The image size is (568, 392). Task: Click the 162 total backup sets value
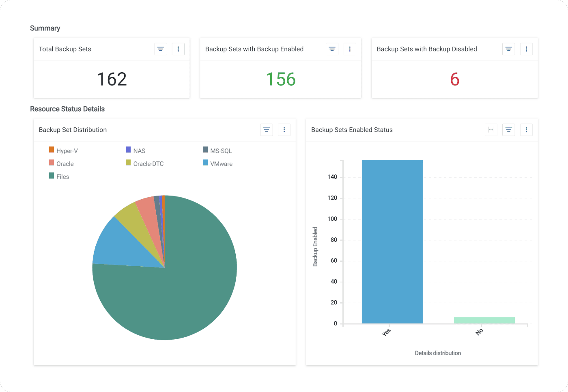click(112, 79)
